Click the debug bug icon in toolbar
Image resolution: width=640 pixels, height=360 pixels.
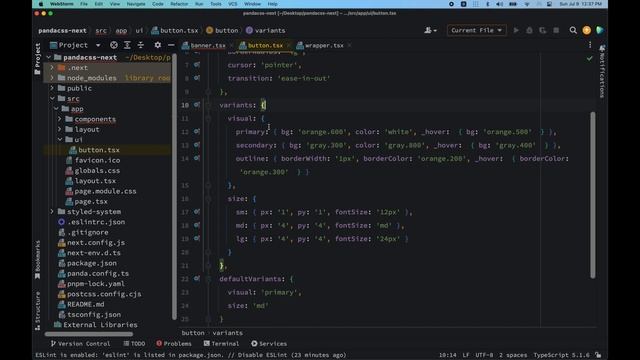tap(529, 30)
